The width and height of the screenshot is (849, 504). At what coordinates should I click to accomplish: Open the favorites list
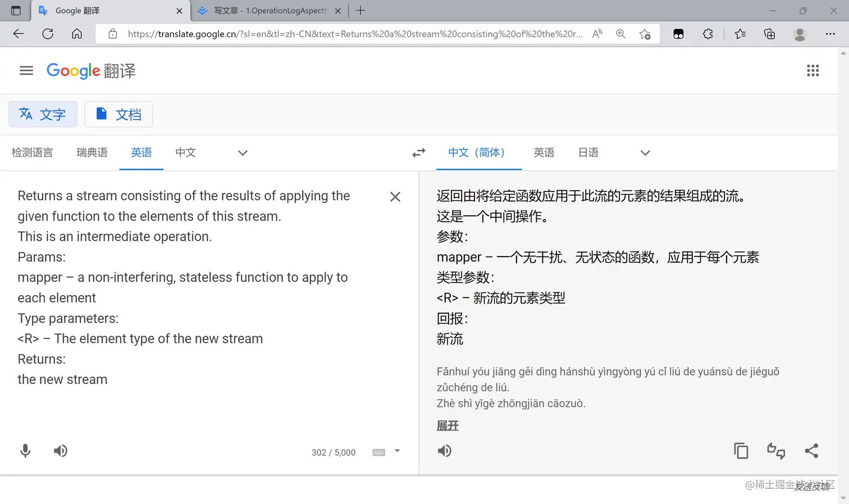coord(740,34)
